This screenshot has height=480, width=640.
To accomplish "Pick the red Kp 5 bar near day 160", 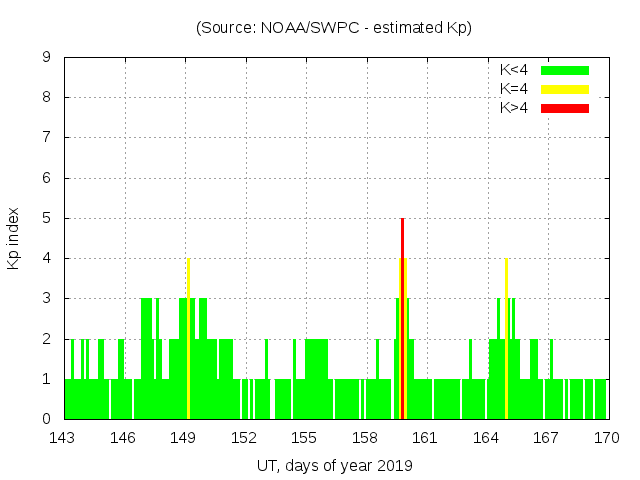I will 402,320.
